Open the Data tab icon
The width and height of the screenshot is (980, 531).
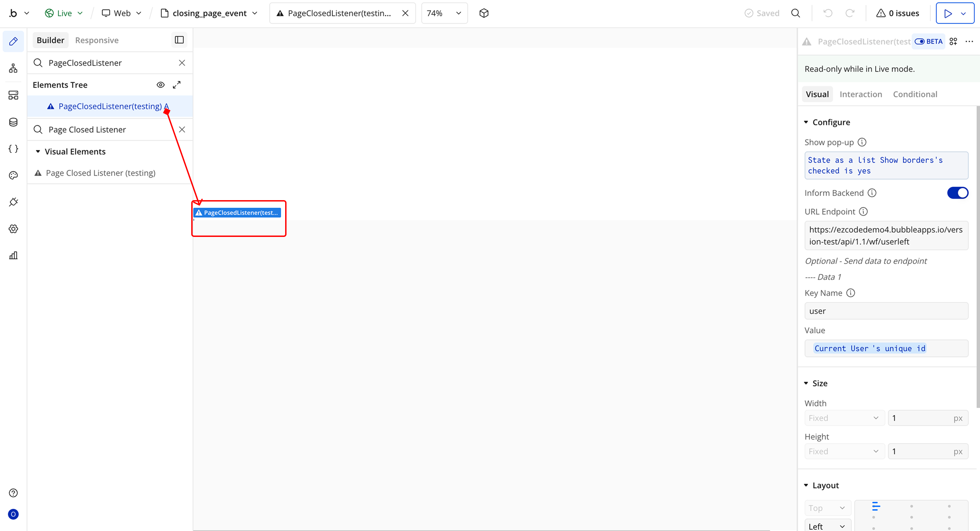pyautogui.click(x=13, y=122)
